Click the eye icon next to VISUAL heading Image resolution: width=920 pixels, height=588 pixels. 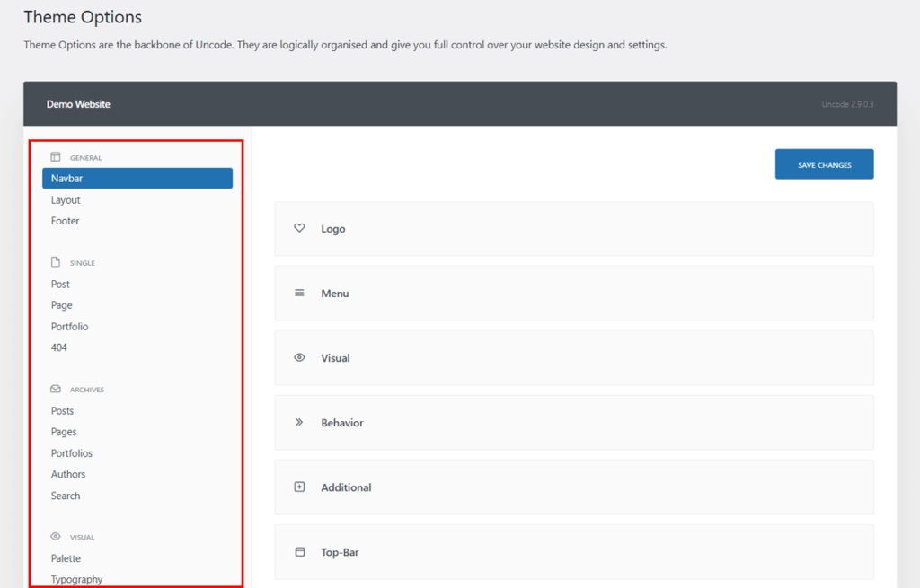(x=54, y=536)
